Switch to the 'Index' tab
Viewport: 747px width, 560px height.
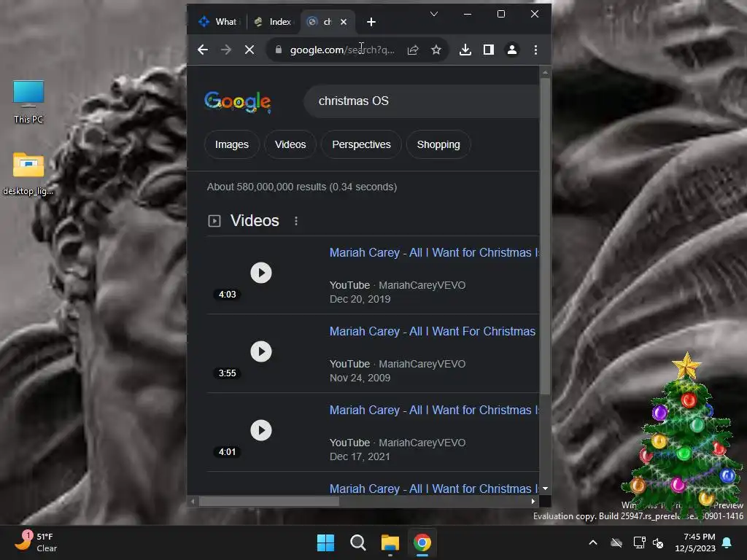[x=273, y=22]
